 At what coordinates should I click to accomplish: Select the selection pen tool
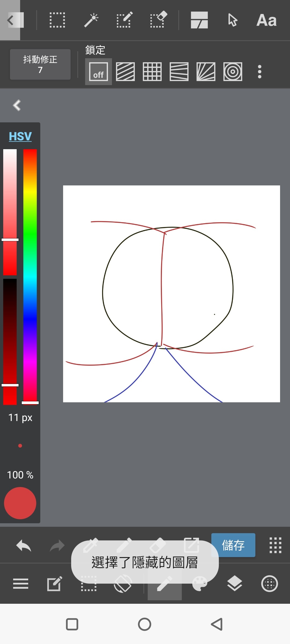(125, 20)
